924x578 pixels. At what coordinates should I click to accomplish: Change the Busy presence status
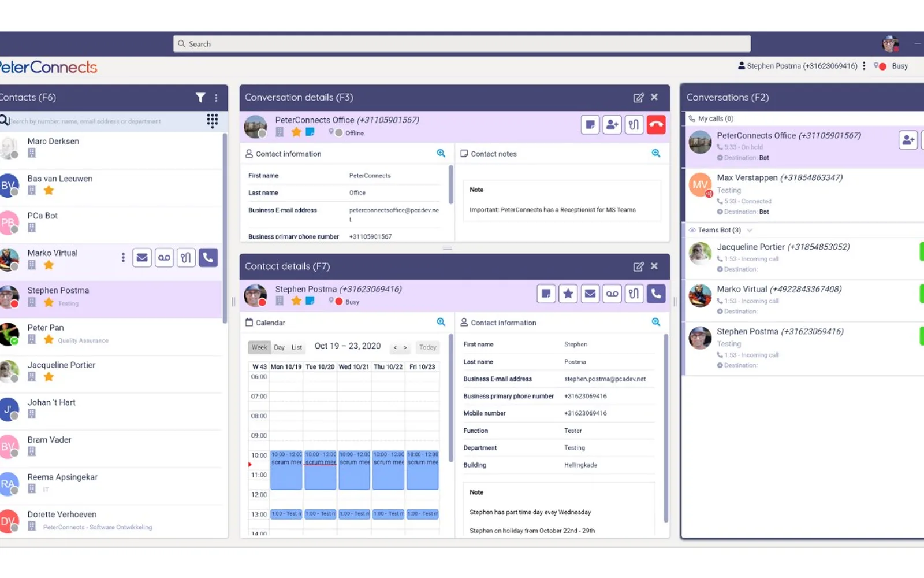click(x=891, y=66)
